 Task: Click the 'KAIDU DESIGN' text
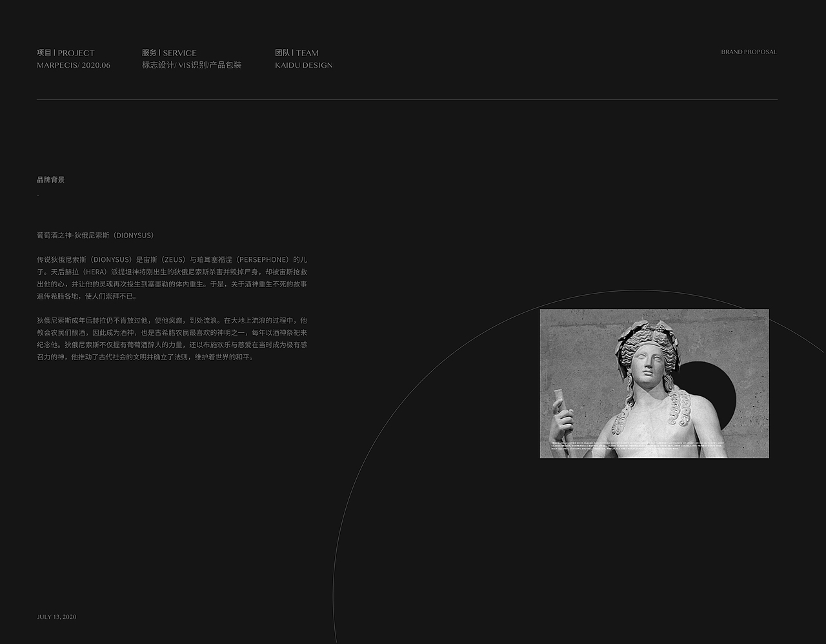click(x=304, y=65)
